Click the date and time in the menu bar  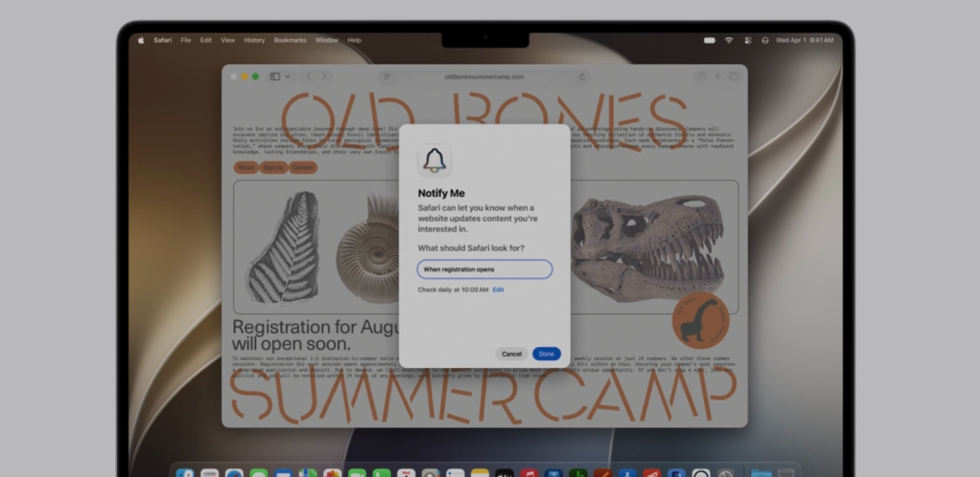click(x=804, y=40)
